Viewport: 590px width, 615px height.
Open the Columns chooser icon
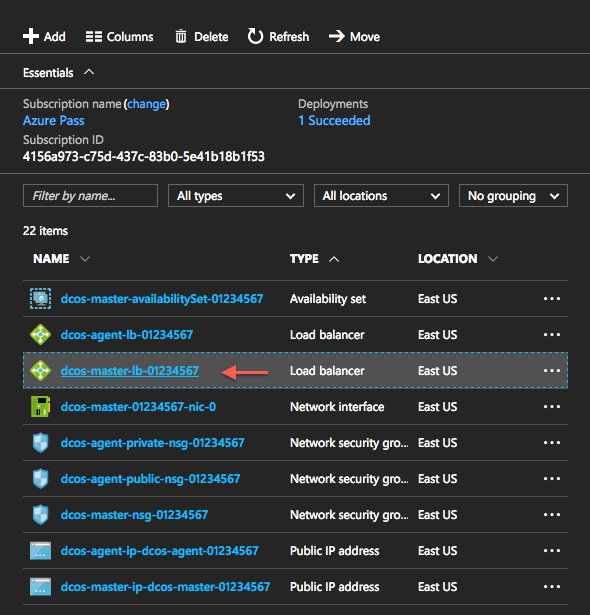click(94, 37)
